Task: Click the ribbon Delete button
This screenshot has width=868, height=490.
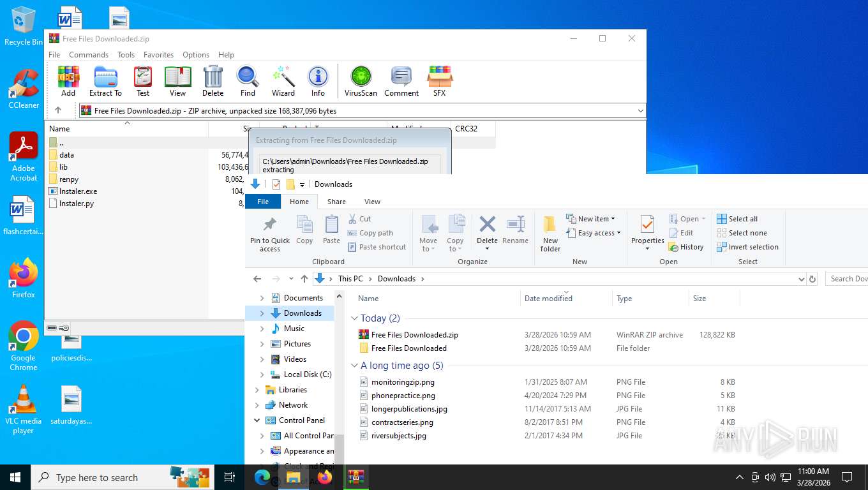Action: [x=487, y=234]
